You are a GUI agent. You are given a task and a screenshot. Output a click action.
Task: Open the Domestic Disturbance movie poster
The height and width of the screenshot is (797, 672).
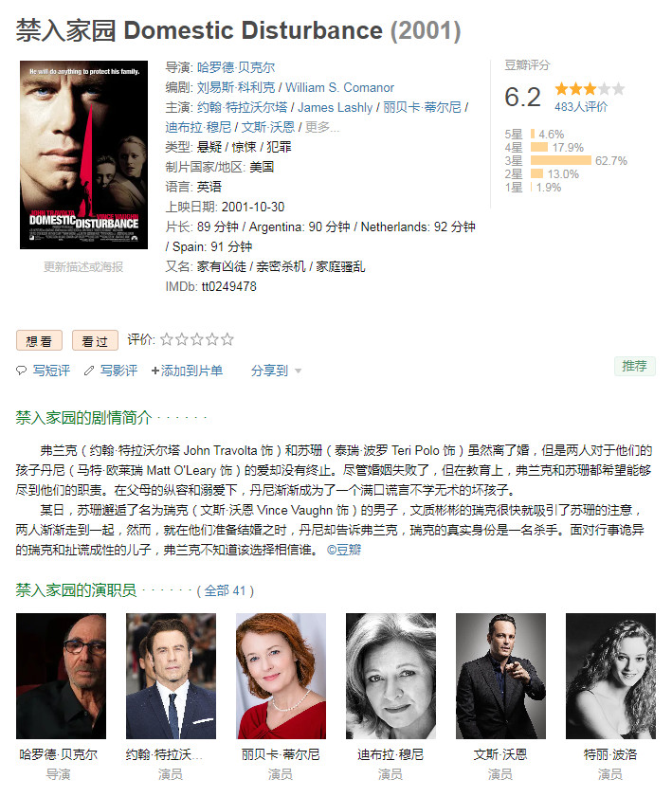83,155
